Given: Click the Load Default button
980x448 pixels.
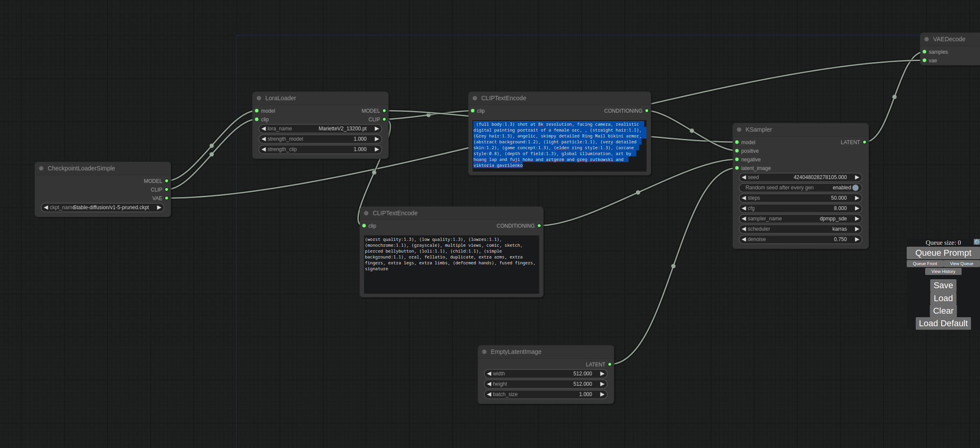Looking at the screenshot, I should [x=943, y=323].
